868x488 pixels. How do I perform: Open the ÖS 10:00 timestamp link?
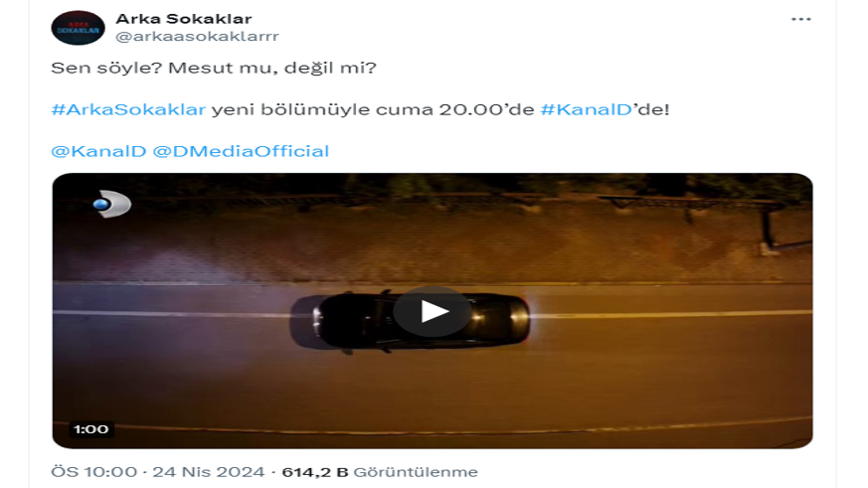tap(94, 472)
